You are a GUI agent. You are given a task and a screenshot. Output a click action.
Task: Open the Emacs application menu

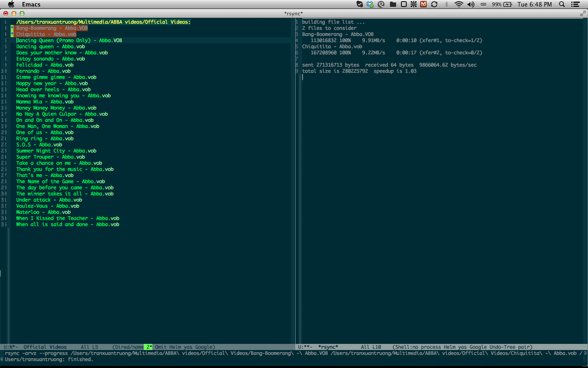pyautogui.click(x=31, y=4)
